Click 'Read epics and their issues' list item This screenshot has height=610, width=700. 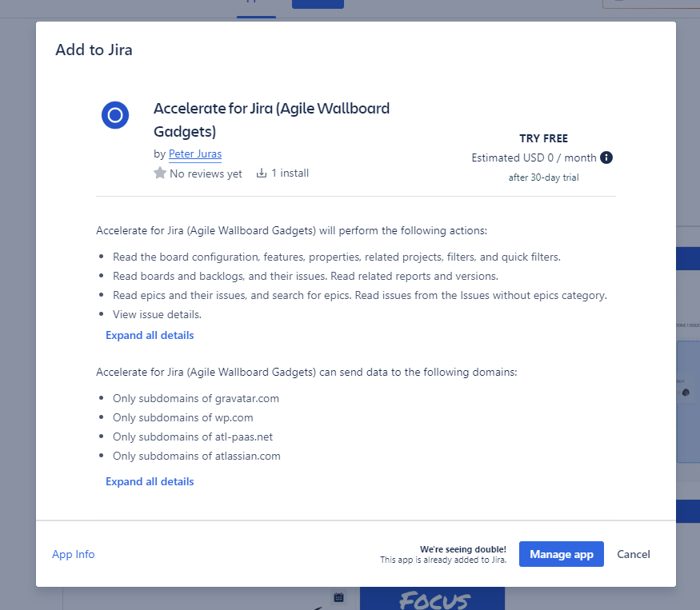tap(360, 295)
